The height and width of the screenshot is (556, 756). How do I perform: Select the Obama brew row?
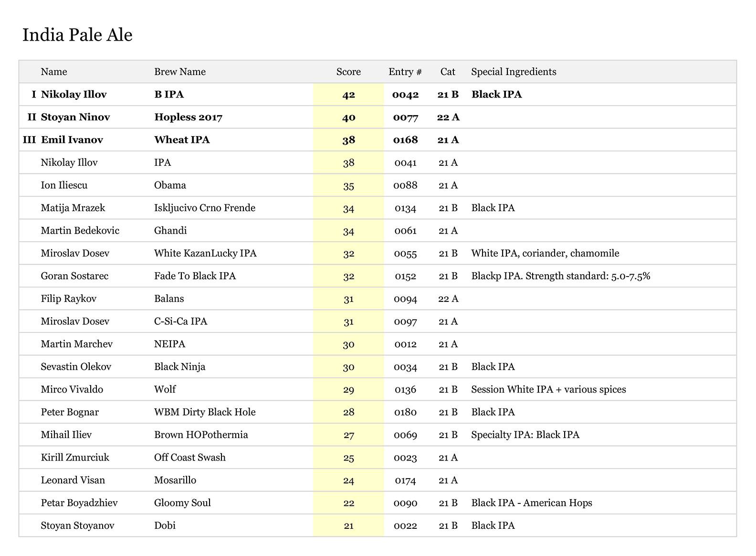pyautogui.click(x=170, y=185)
